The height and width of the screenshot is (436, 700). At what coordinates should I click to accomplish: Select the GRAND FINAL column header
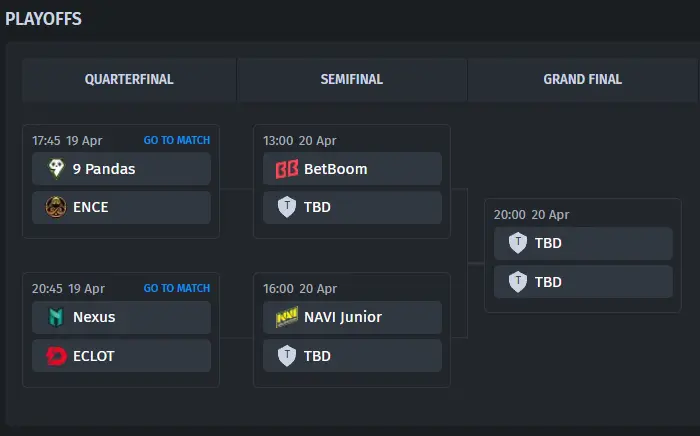tap(583, 79)
